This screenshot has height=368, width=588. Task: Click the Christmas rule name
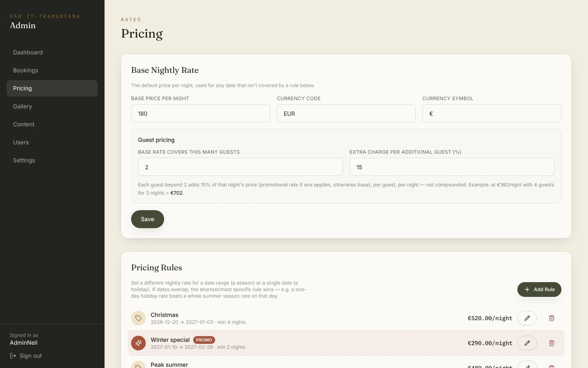[x=165, y=315]
